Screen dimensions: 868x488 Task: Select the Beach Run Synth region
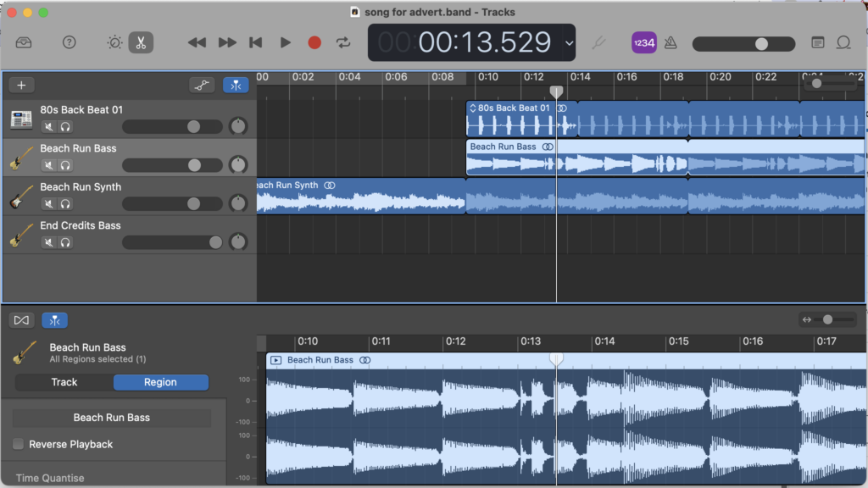click(361, 196)
